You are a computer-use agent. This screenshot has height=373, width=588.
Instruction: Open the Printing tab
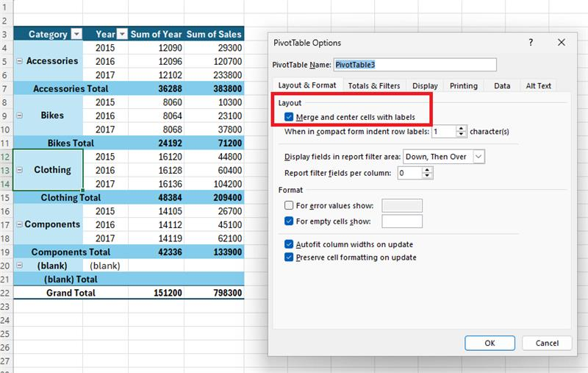coord(464,86)
